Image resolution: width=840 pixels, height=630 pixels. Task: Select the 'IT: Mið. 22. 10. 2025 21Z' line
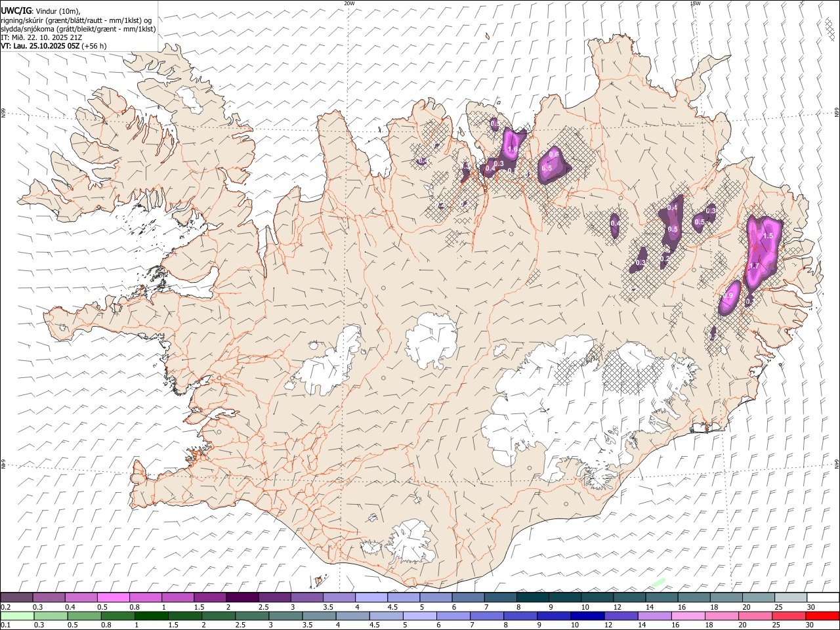41,37
